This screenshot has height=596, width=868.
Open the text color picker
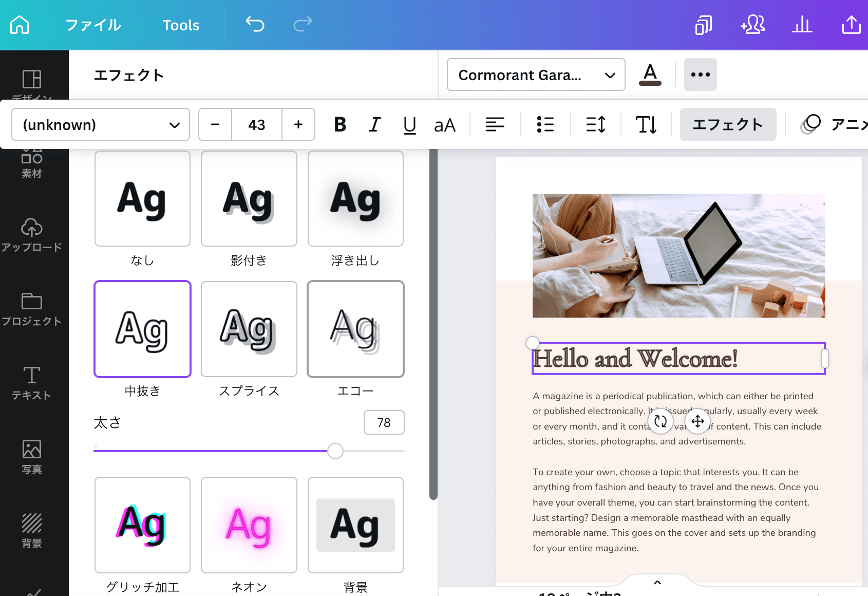(649, 74)
